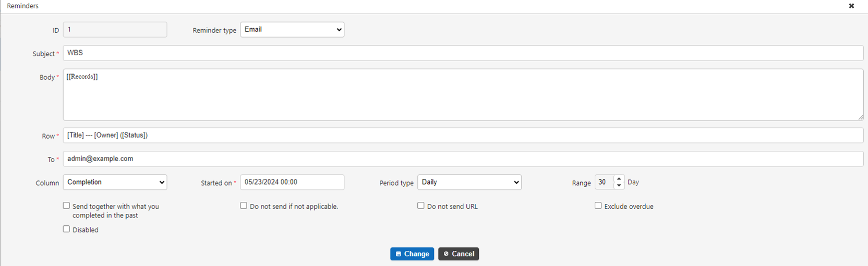The width and height of the screenshot is (868, 266).
Task: Open the Period type dropdown set to Daily
Action: click(469, 182)
